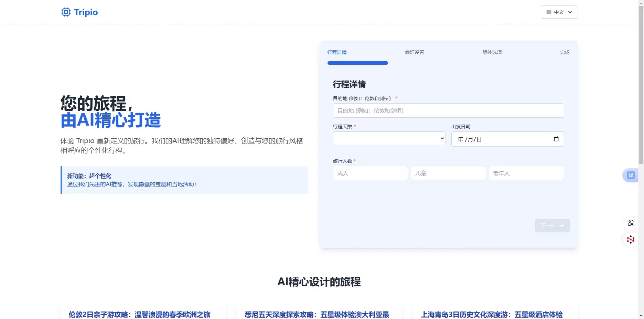Open the 上海青岛3日历史文化深度游 article link
644x319 pixels.
492,315
